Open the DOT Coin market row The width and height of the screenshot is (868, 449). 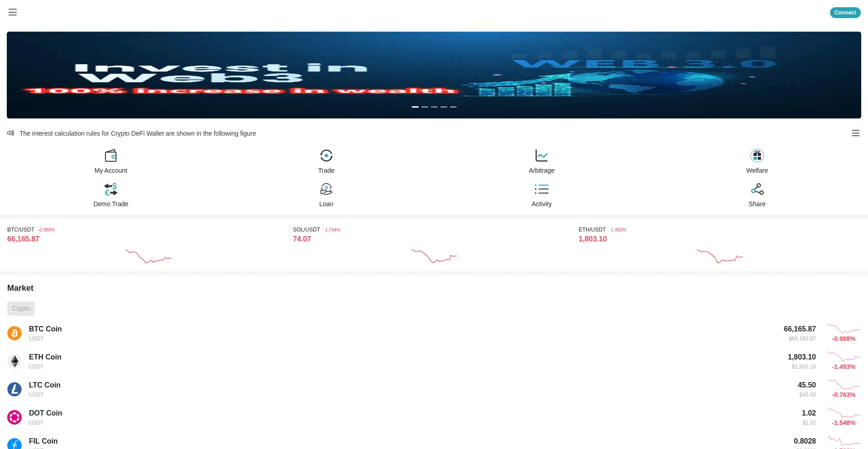click(x=434, y=417)
